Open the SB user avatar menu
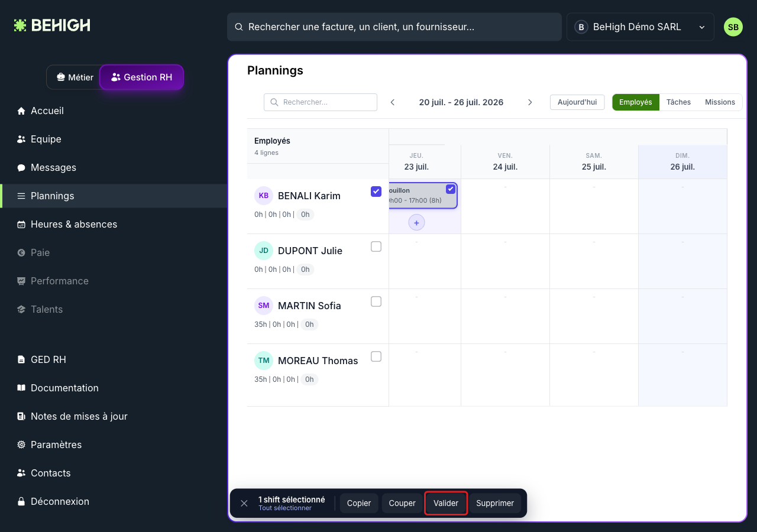Viewport: 757px width, 532px height. point(733,27)
